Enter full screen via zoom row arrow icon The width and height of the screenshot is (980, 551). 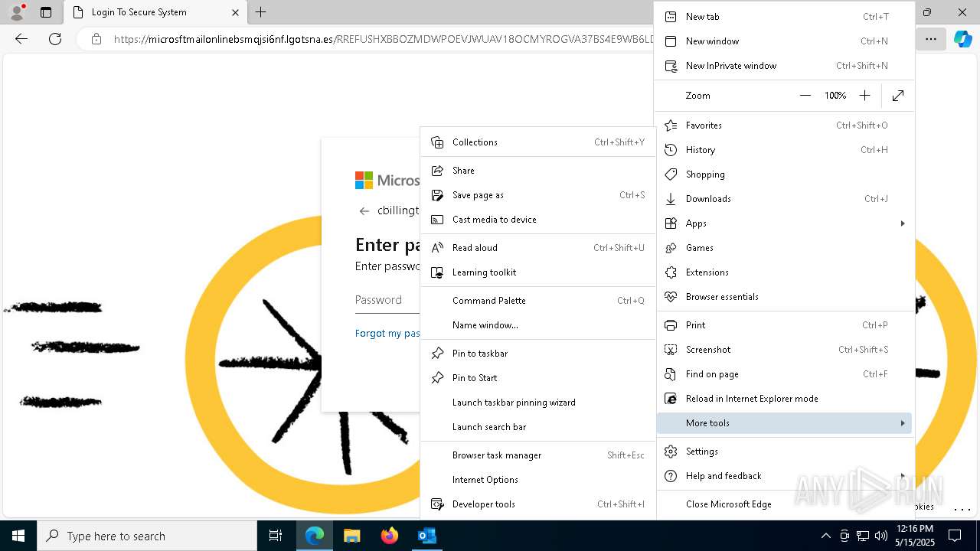pos(898,96)
